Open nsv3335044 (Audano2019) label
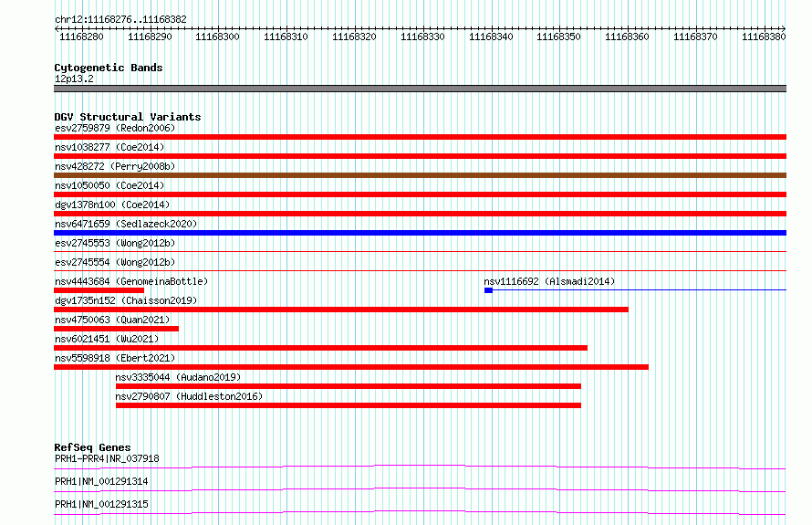Image resolution: width=812 pixels, height=525 pixels. tap(178, 377)
